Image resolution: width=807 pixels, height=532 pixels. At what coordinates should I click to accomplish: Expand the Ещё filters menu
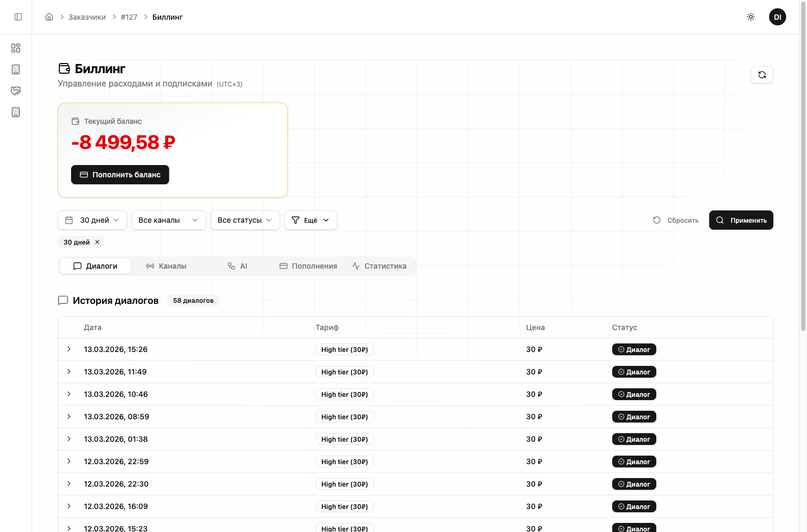[x=311, y=220]
